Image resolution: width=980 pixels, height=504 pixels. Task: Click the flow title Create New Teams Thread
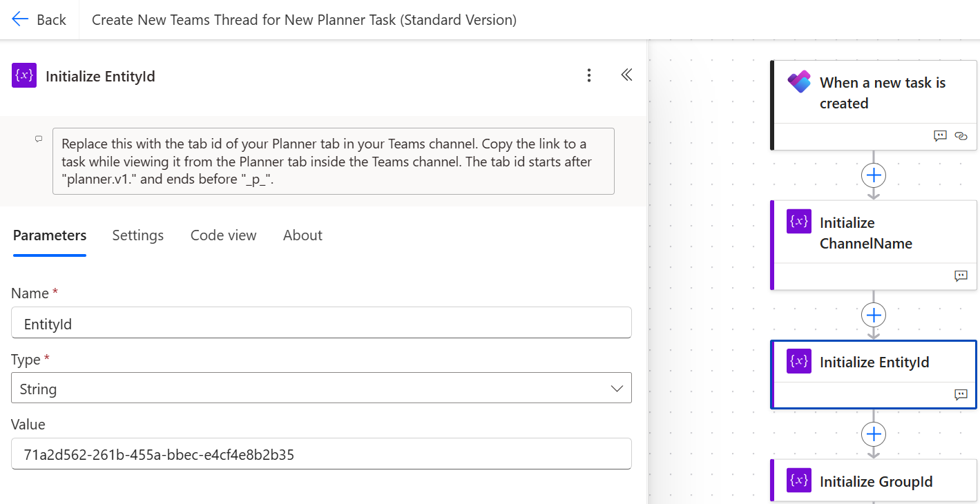(304, 20)
